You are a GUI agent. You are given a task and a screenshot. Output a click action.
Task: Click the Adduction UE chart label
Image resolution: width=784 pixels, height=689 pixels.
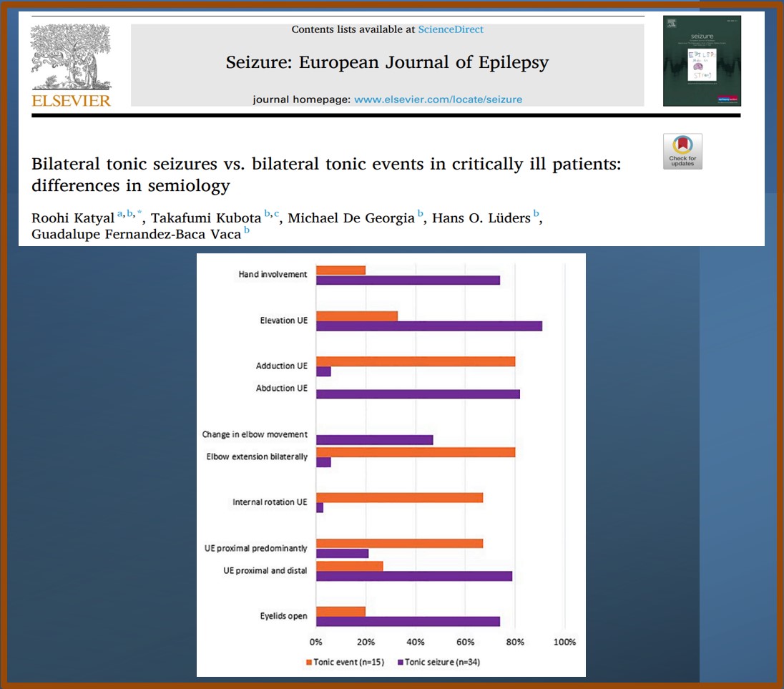282,366
